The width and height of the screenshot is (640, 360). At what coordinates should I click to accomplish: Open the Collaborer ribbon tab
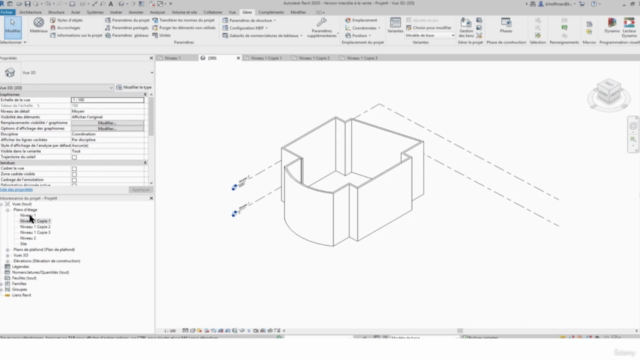tap(213, 12)
